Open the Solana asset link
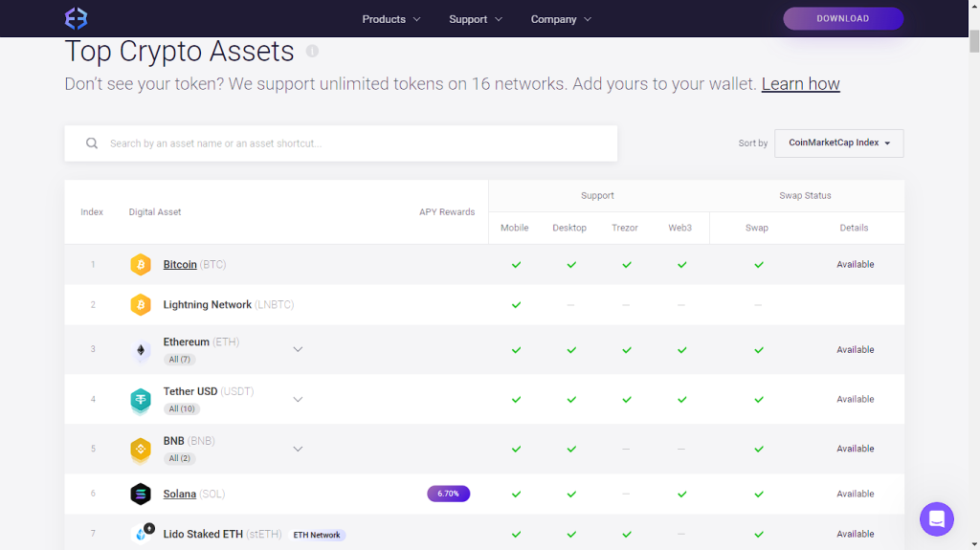 179,494
